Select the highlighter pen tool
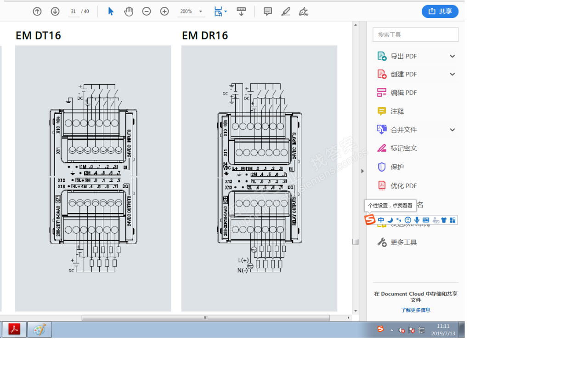The height and width of the screenshot is (368, 588). click(x=286, y=11)
